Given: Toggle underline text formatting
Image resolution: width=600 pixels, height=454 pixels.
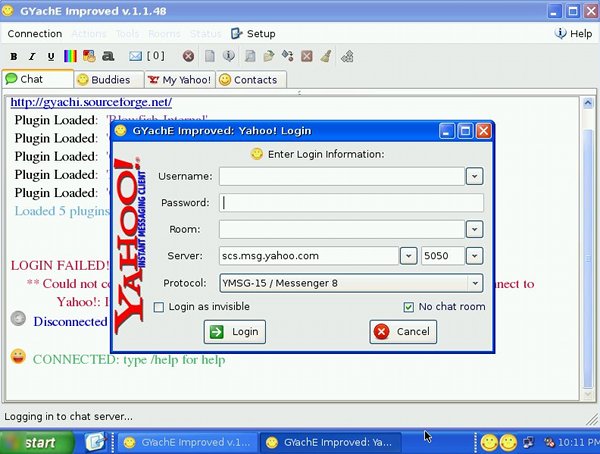Looking at the screenshot, I should (x=51, y=57).
